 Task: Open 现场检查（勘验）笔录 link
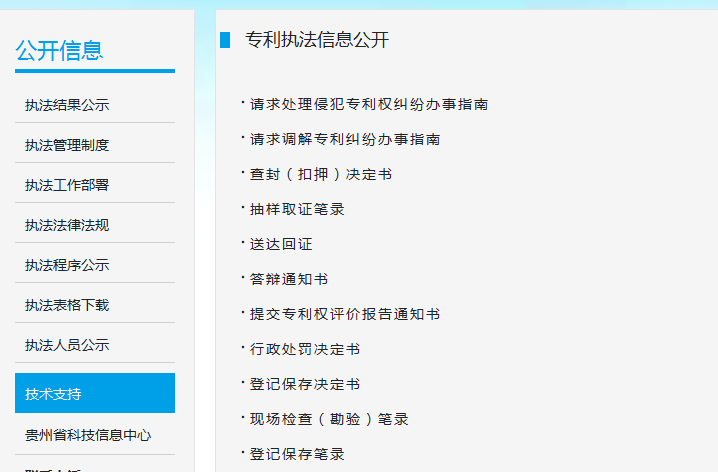(x=329, y=419)
